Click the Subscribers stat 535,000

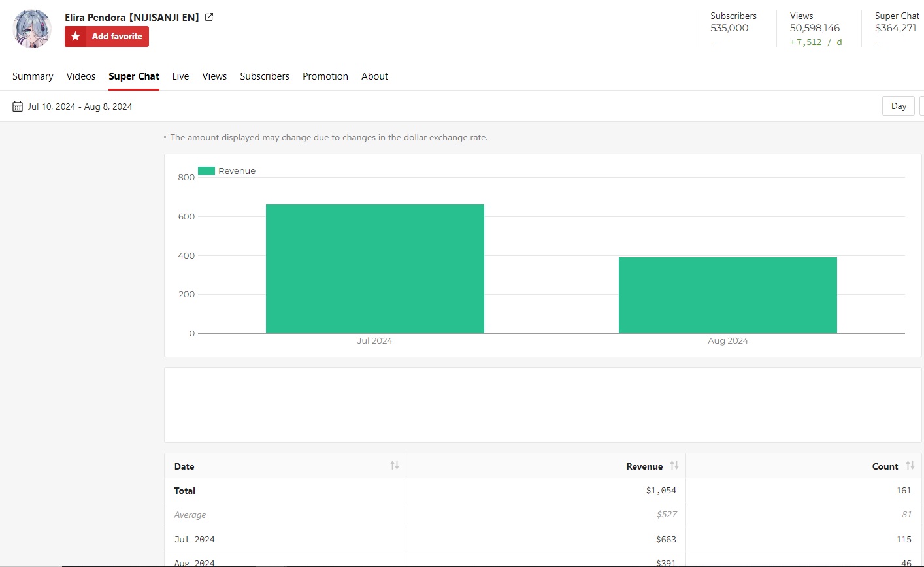729,28
